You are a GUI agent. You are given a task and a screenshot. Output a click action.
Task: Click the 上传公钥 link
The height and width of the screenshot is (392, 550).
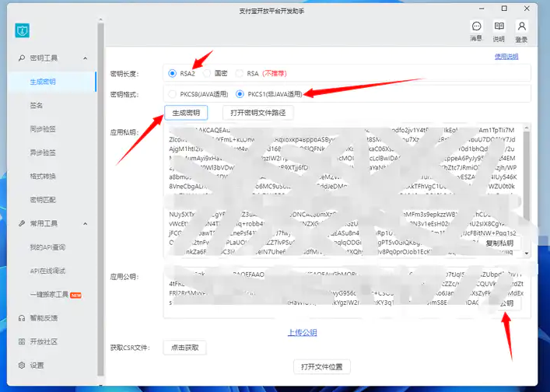tap(303, 333)
